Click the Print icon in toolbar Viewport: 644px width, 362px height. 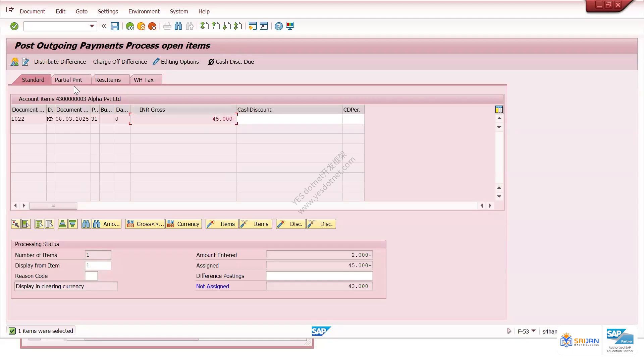tap(167, 26)
